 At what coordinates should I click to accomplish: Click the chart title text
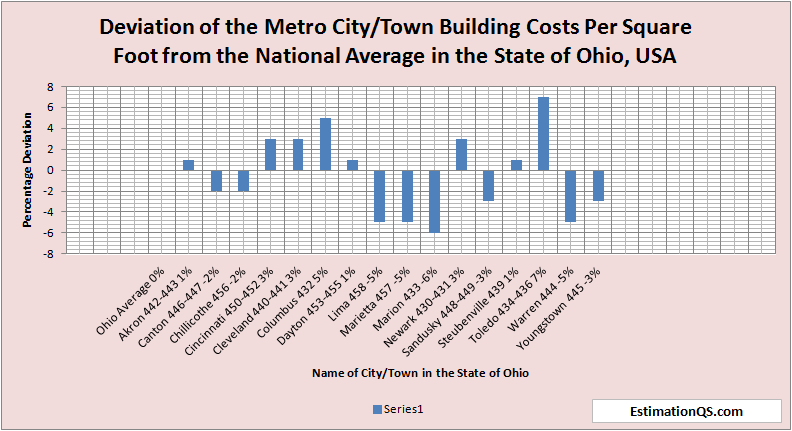click(395, 41)
